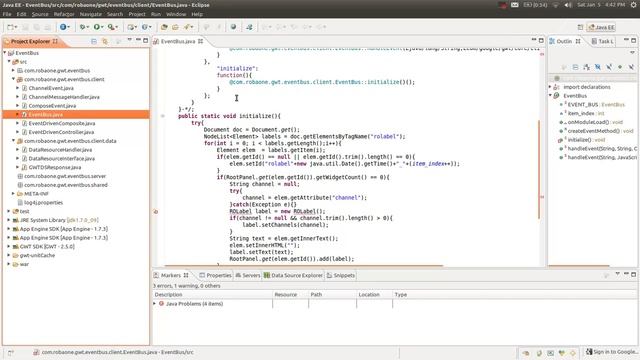The height and width of the screenshot is (360, 640).
Task: Toggle Hide Non-Public Members green dot icon
Action: 620,67
